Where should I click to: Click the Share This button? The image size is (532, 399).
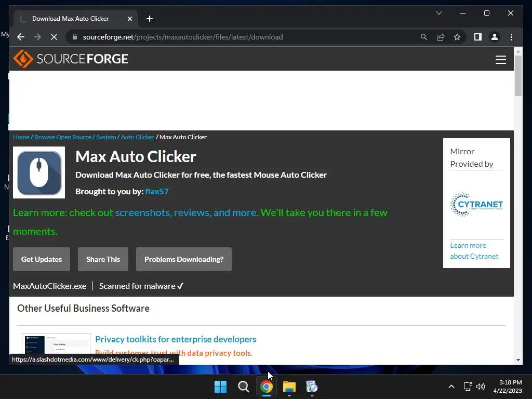[103, 259]
